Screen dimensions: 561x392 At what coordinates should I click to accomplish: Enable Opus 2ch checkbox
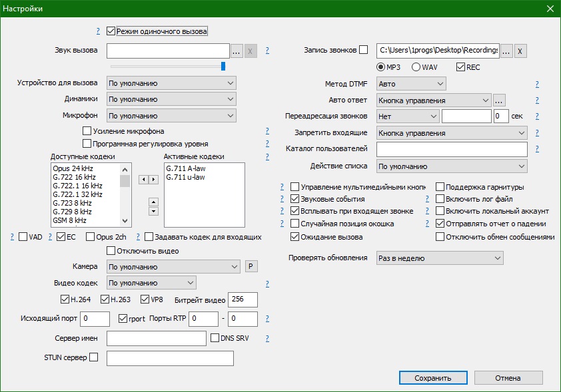pyautogui.click(x=90, y=236)
